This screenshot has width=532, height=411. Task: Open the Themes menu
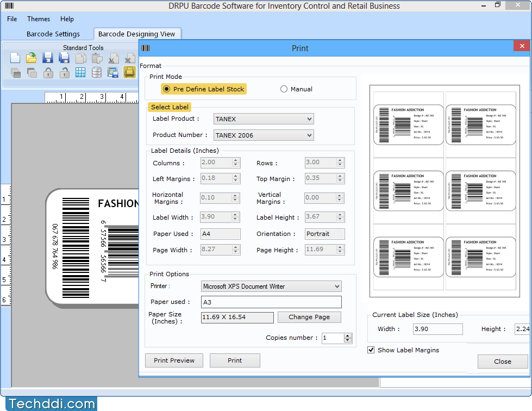(39, 19)
